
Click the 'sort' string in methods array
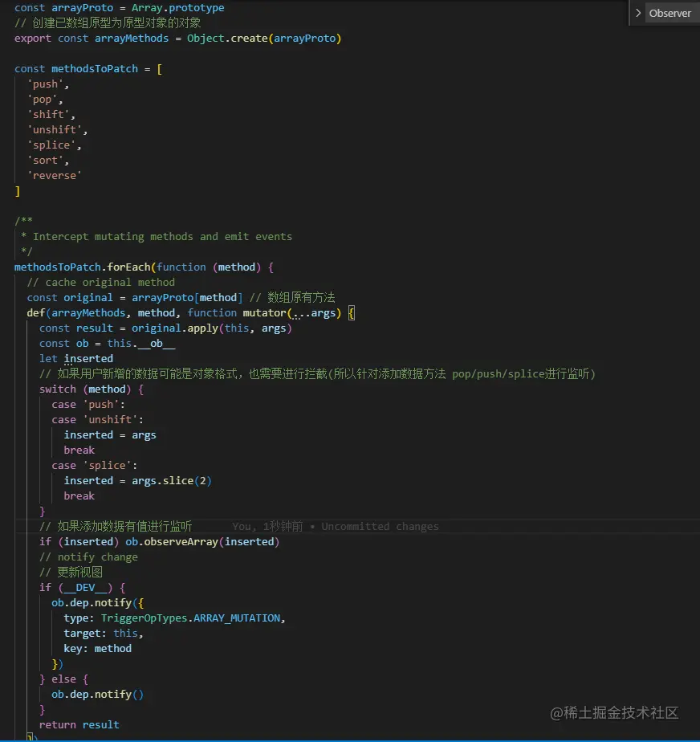click(45, 161)
